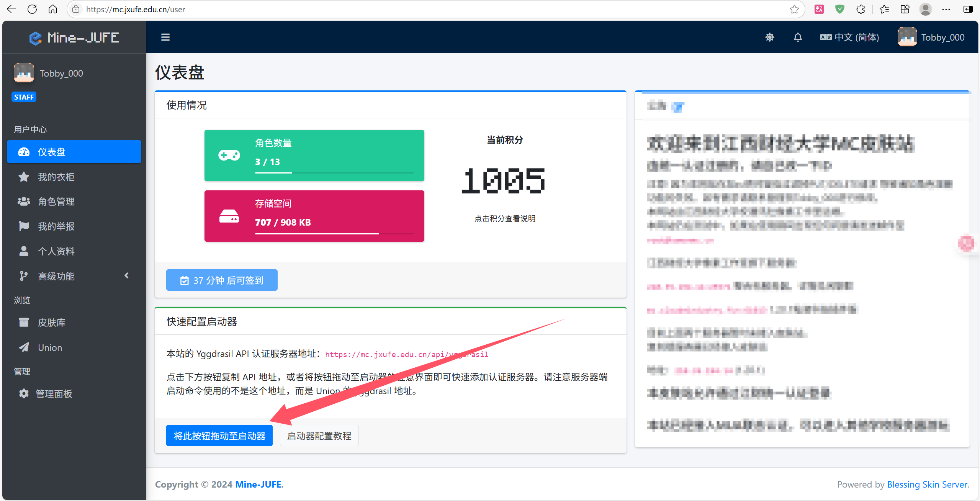The image size is (980, 501).
Task: Collapse sidebar with hamburger menu icon
Action: point(165,37)
